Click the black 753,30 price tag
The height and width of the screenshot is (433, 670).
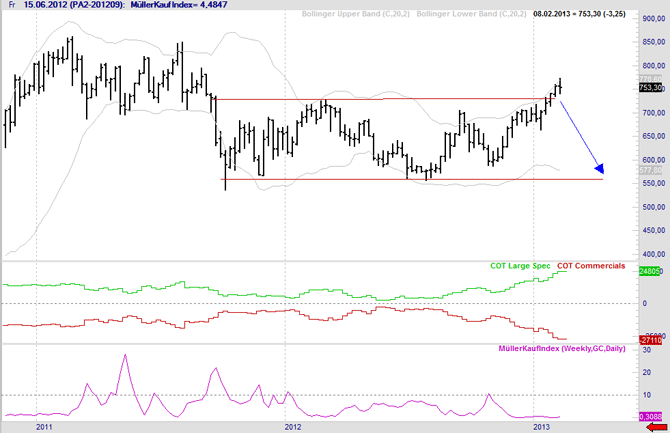pyautogui.click(x=651, y=88)
